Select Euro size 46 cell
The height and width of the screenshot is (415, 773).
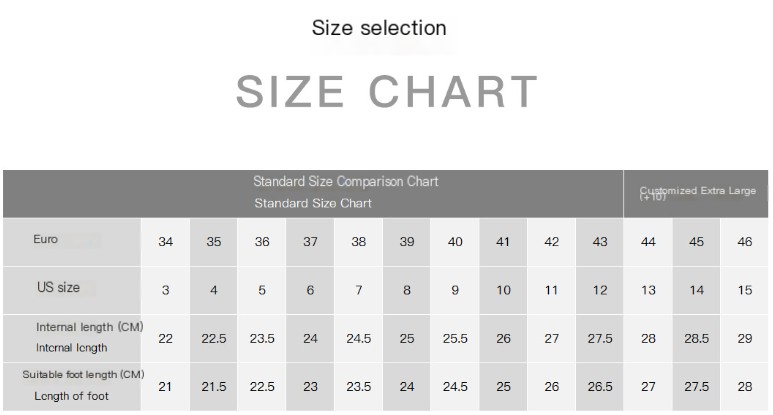[x=745, y=242]
